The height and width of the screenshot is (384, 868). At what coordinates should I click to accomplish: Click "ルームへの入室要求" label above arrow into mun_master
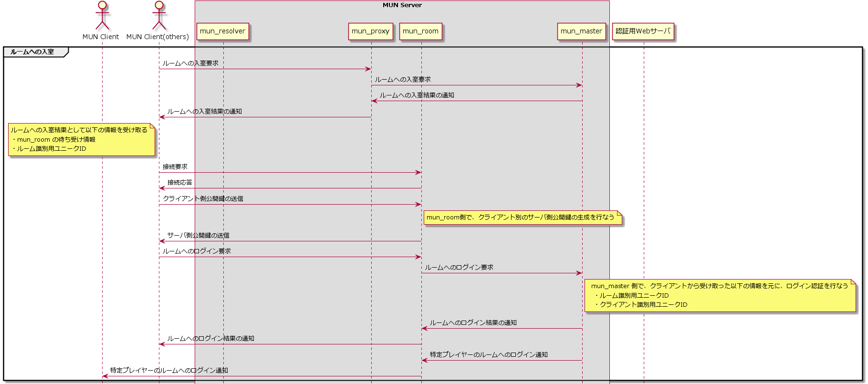click(x=403, y=80)
